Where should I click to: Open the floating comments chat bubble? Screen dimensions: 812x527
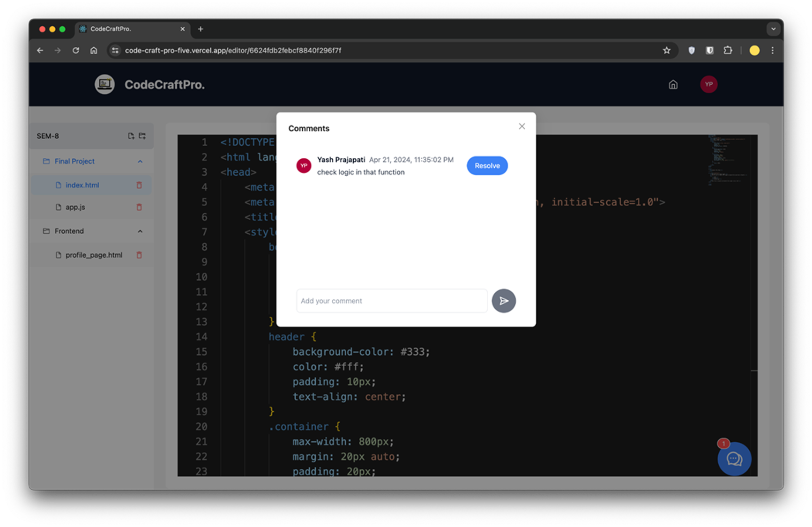pos(734,459)
